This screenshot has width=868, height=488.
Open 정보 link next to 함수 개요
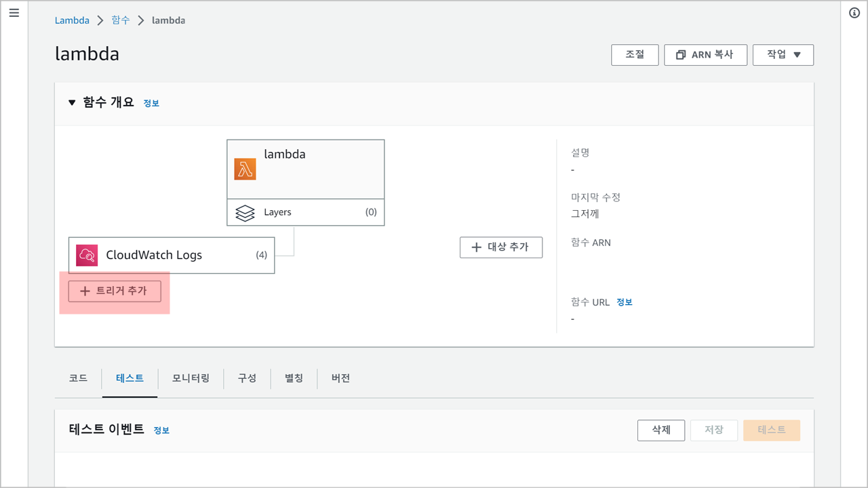pos(151,104)
